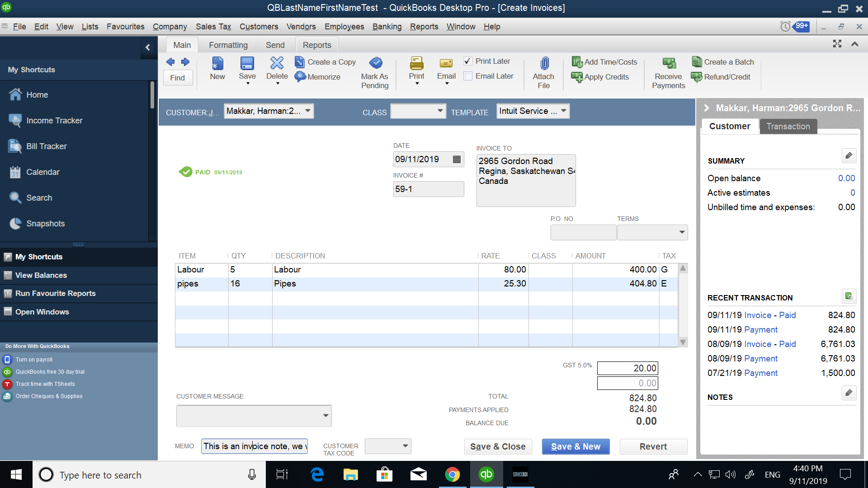The image size is (868, 488).
Task: Open Template dropdown
Action: coord(564,111)
